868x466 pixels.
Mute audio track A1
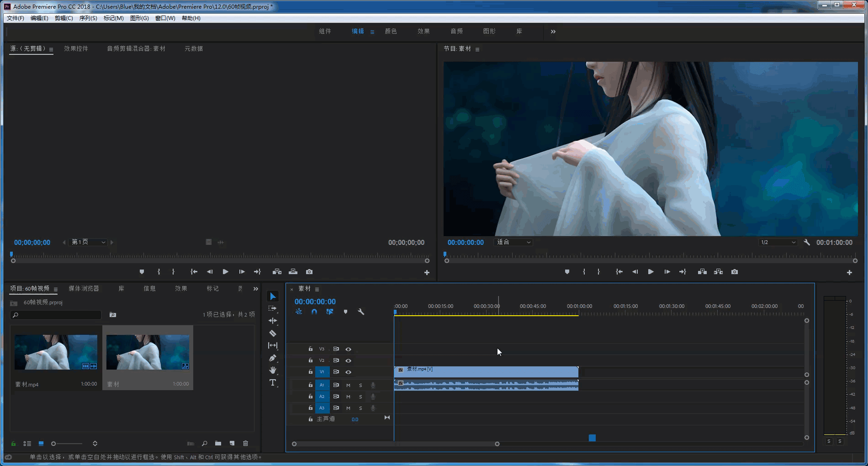point(348,385)
